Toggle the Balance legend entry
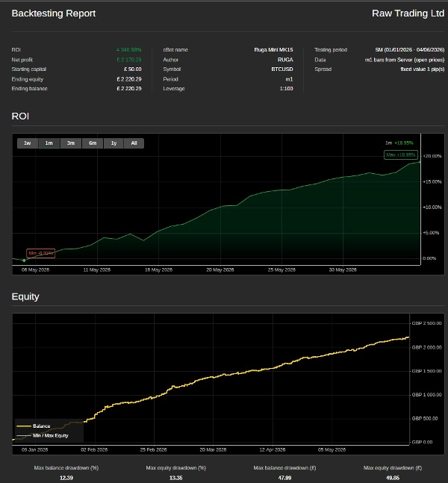 pos(34,426)
